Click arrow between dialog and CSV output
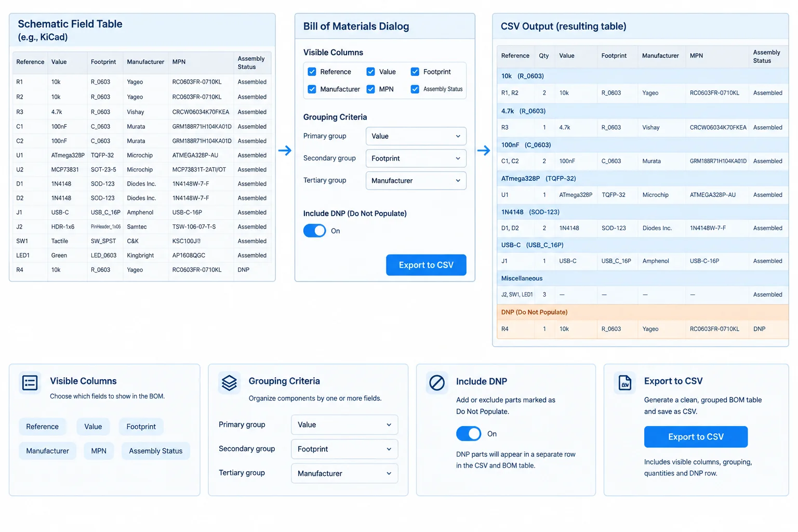Screen dimensions: 798x532 (484, 151)
